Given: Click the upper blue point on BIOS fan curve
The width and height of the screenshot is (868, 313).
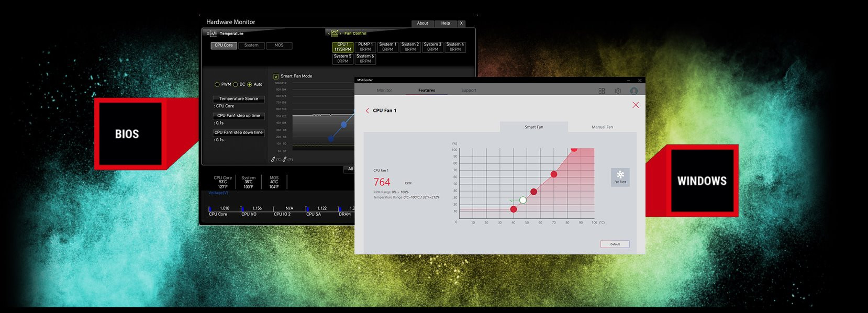Looking at the screenshot, I should tap(344, 125).
